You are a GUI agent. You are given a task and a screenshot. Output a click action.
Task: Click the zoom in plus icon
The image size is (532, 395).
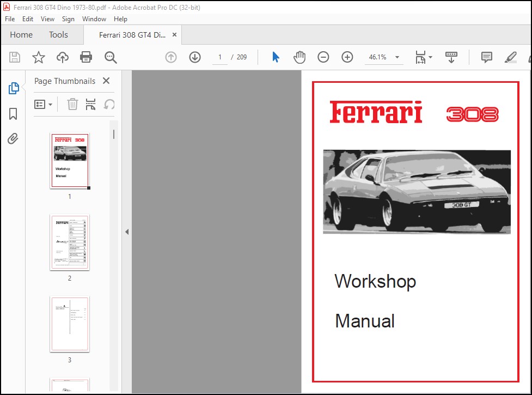point(347,57)
